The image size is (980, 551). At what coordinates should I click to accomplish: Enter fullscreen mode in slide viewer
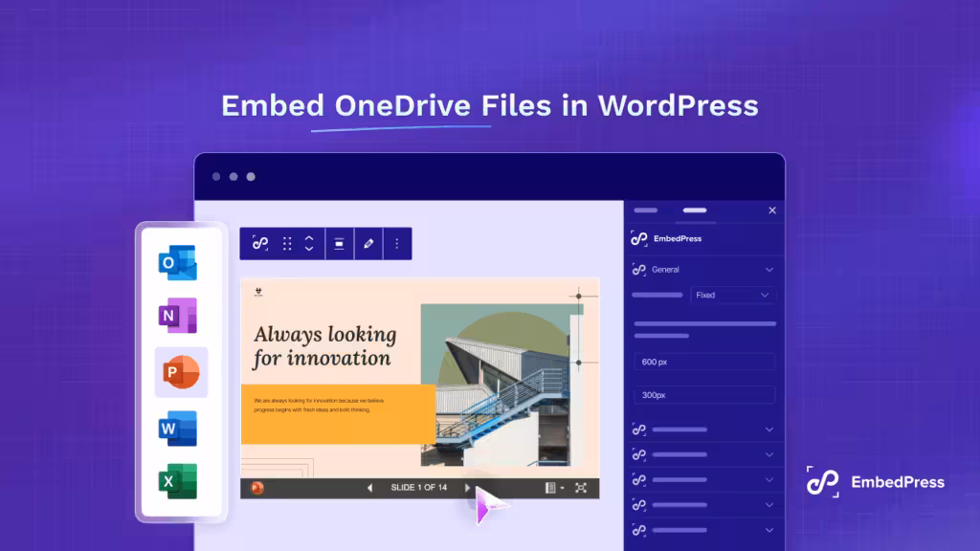[x=581, y=488]
